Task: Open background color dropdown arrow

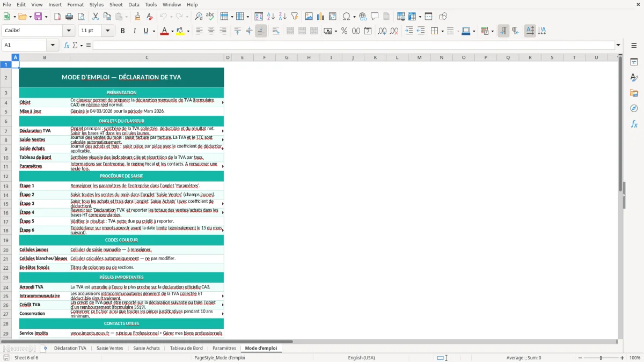Action: coord(188,31)
